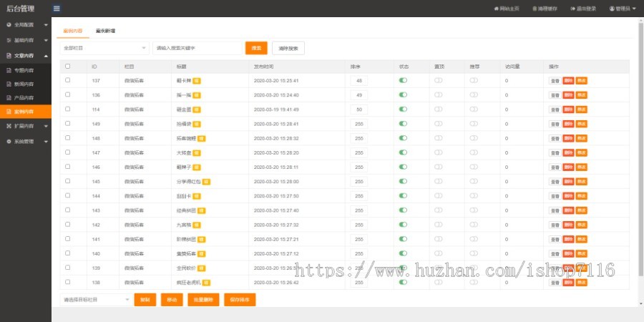Collapse the 文章内容 sidebar section
This screenshot has height=322, width=644.
point(25,55)
